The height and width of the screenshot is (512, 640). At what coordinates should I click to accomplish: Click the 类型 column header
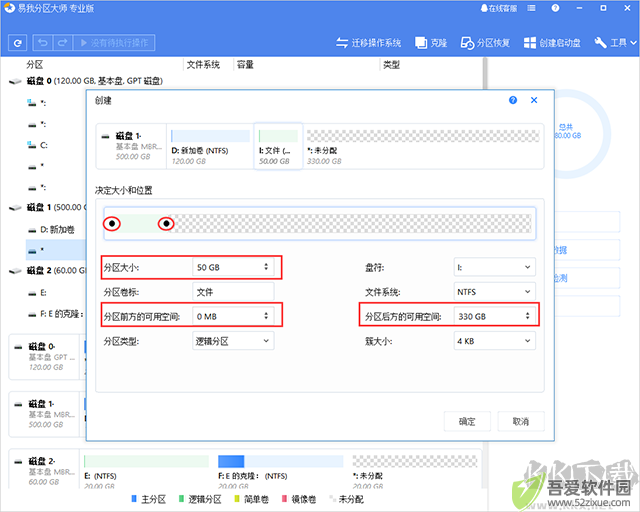(x=391, y=65)
